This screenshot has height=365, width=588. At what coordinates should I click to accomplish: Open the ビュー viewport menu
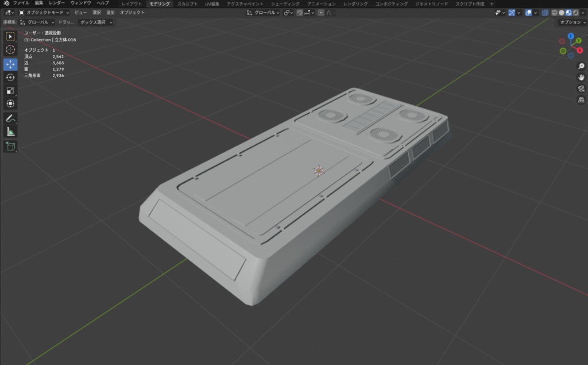pos(80,13)
